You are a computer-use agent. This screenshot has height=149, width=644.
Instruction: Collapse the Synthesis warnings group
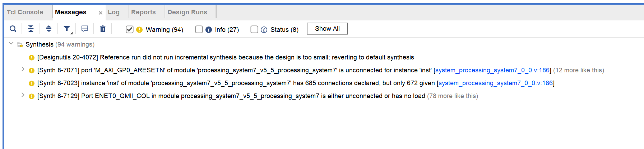(11, 44)
